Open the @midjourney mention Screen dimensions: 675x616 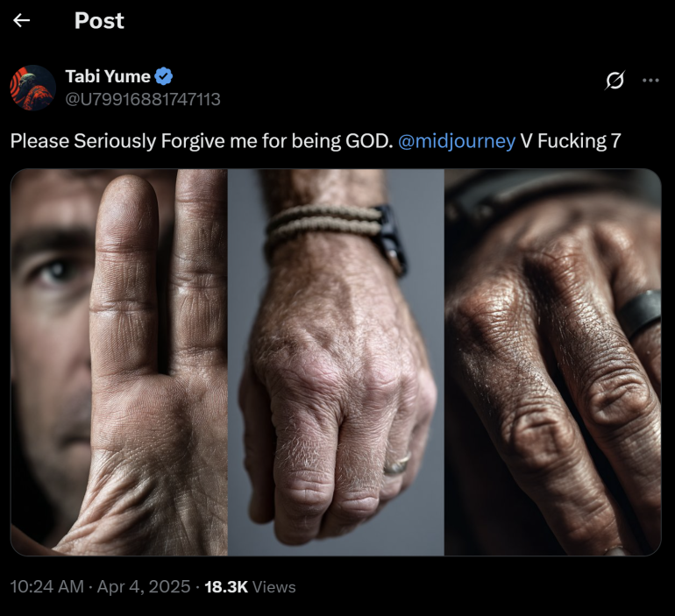pyautogui.click(x=457, y=140)
